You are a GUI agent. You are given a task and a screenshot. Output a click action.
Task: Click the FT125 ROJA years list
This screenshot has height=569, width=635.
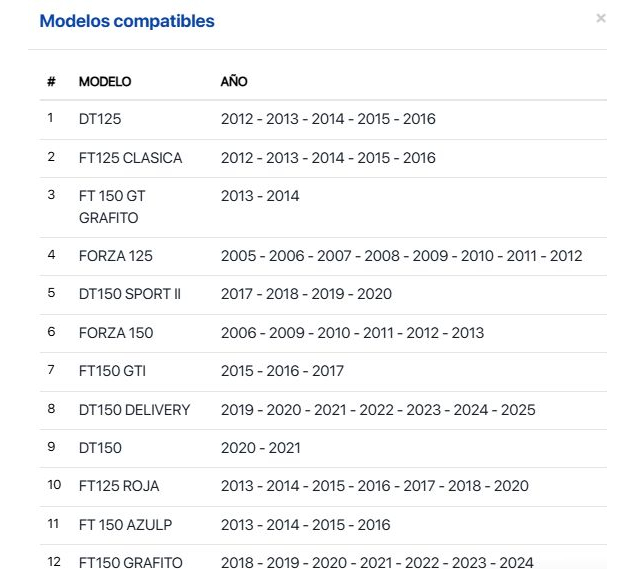pos(374,486)
